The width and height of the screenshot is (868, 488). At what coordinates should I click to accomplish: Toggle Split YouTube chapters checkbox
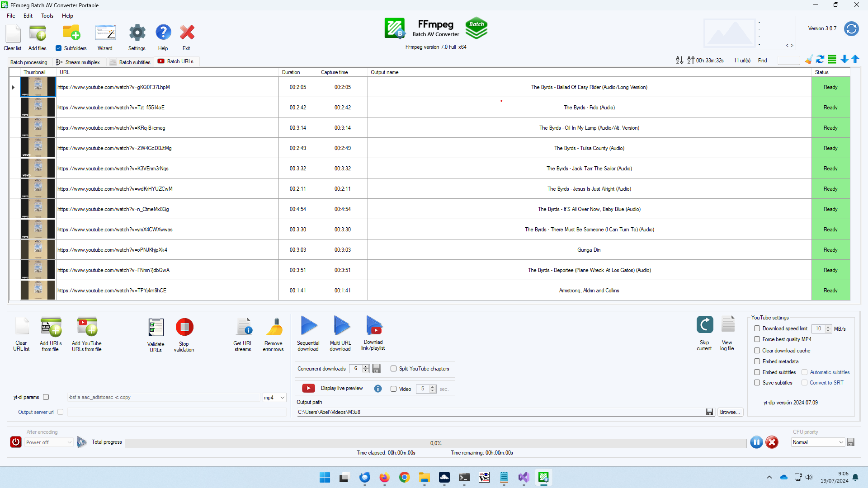393,369
